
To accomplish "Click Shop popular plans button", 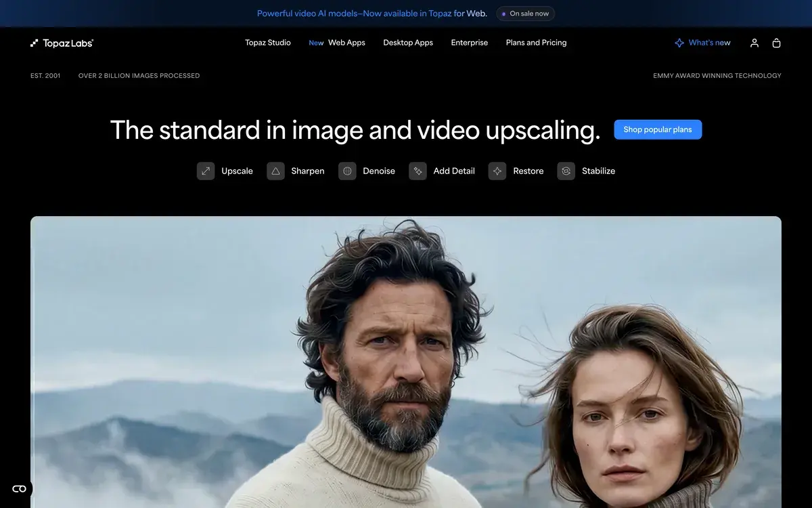I will pos(658,129).
